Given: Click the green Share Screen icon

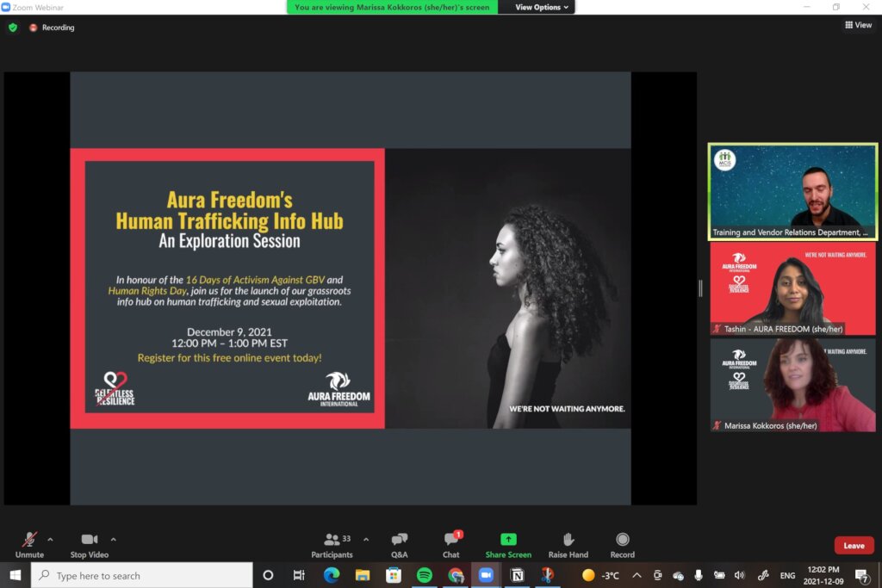Looking at the screenshot, I should pos(508,540).
